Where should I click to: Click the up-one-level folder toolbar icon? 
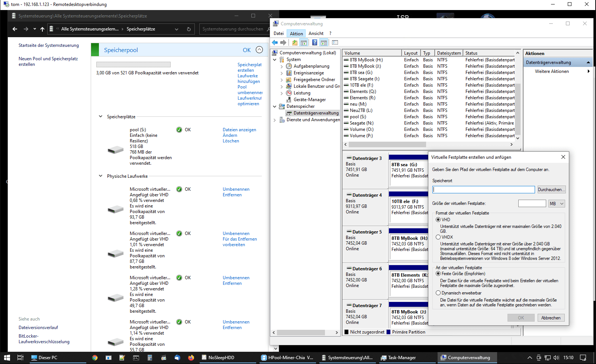(295, 43)
